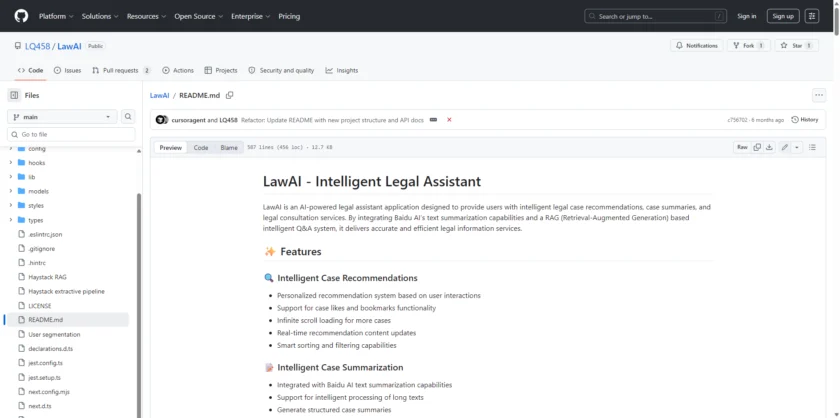Open the LICENSE file
Image resolution: width=840 pixels, height=418 pixels.
tap(40, 306)
